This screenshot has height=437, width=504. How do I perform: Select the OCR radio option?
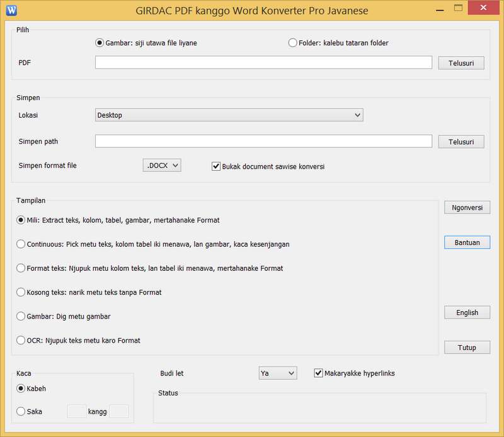pos(21,341)
